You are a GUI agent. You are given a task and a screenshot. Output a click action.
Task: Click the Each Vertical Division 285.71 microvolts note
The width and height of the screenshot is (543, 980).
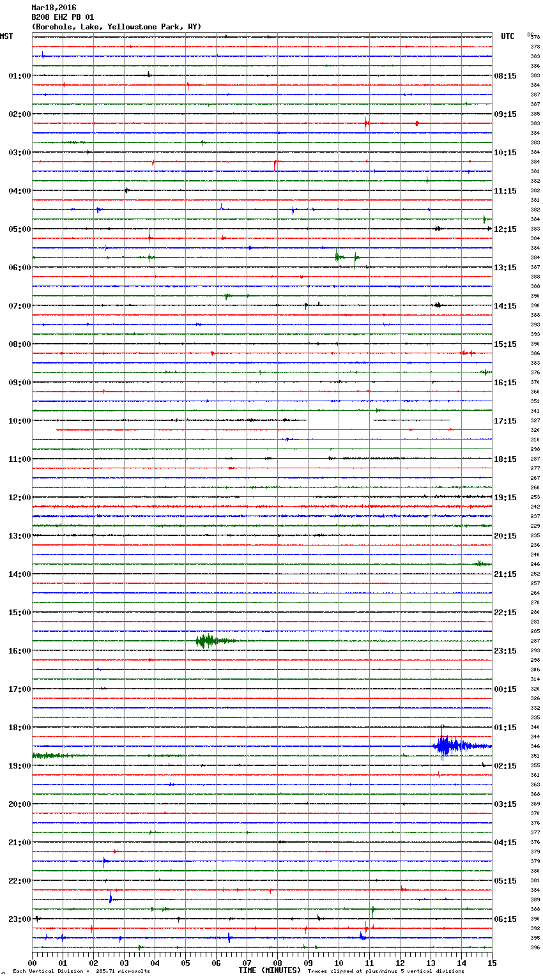[x=81, y=971]
